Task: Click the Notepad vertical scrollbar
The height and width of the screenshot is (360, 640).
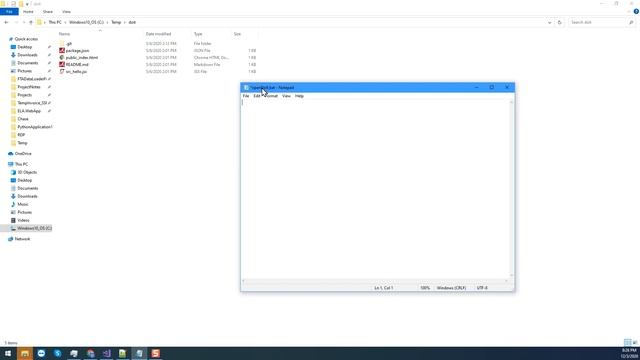Action: click(x=512, y=189)
